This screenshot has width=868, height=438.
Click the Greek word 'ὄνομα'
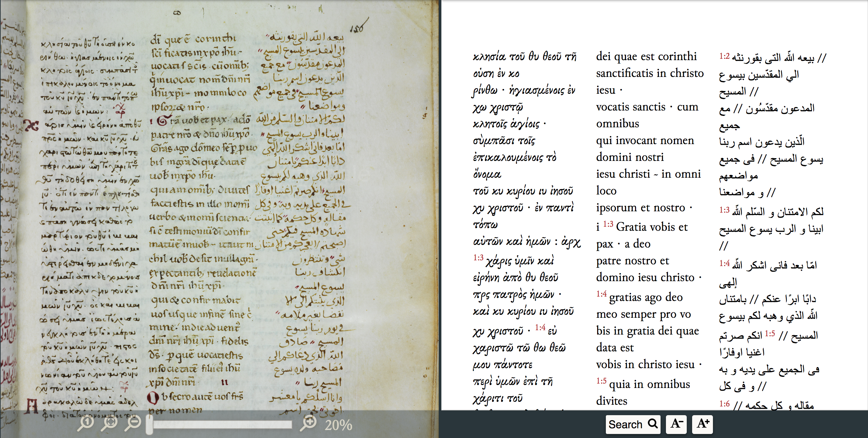[x=487, y=174]
